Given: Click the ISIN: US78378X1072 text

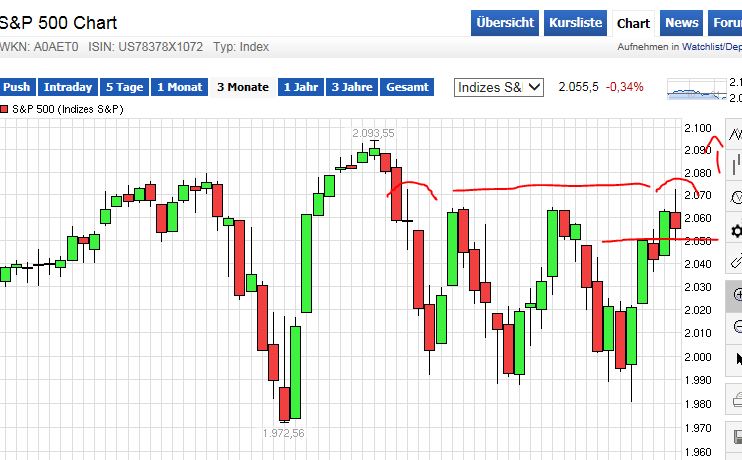Looking at the screenshot, I should (145, 47).
